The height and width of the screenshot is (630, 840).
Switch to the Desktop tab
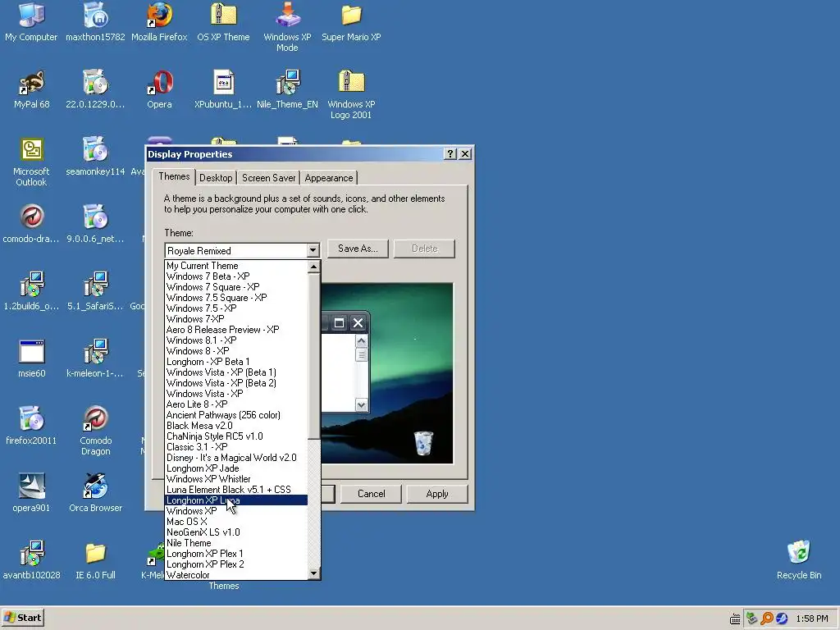point(216,178)
